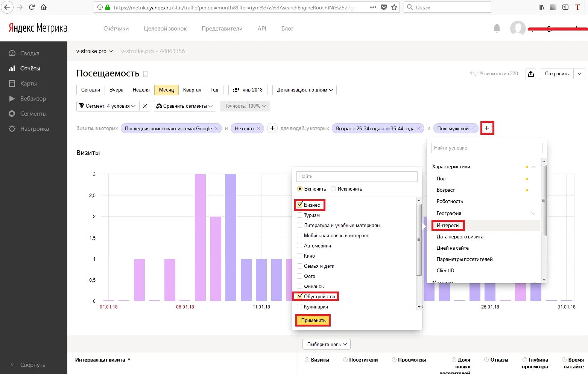The height and width of the screenshot is (374, 588).
Task: Open Выберите цель dropdown
Action: point(327,344)
